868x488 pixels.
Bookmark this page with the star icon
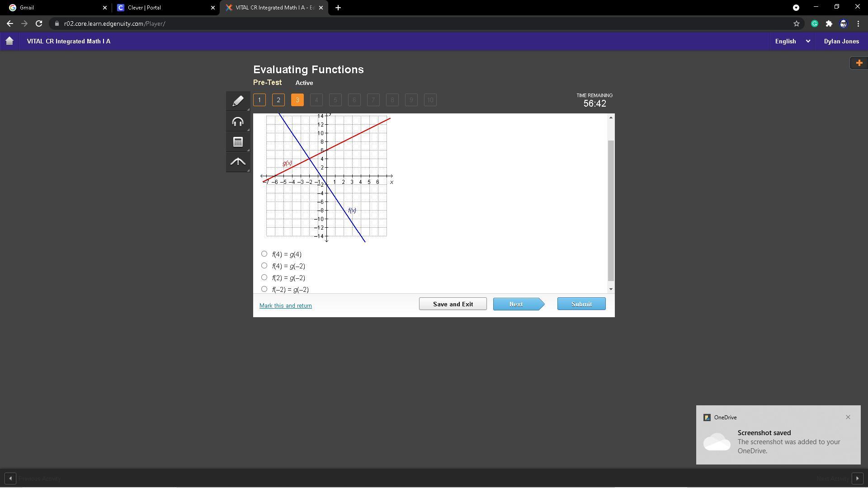pyautogui.click(x=797, y=23)
